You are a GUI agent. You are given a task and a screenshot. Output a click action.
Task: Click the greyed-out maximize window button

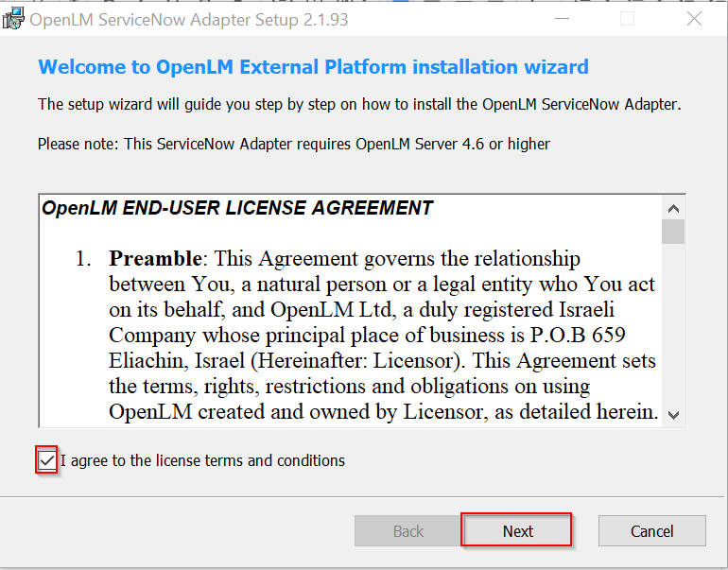click(x=627, y=19)
